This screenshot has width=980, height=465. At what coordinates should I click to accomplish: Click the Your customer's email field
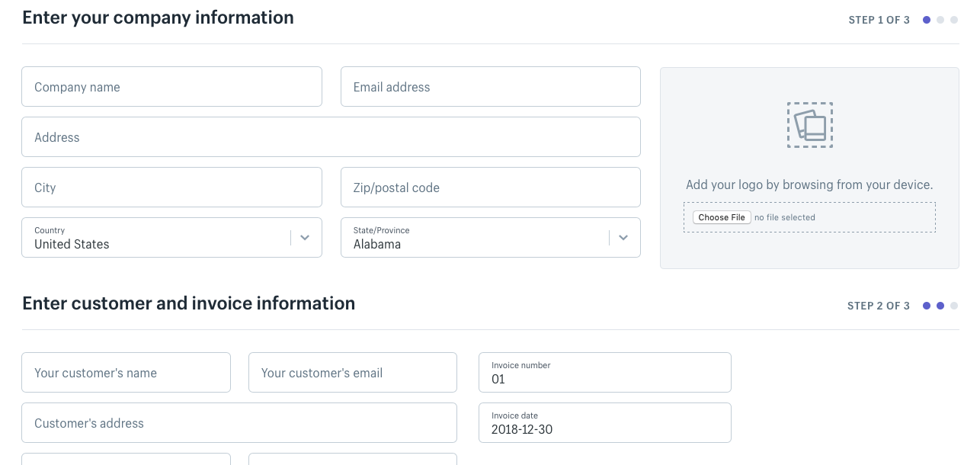(x=352, y=373)
